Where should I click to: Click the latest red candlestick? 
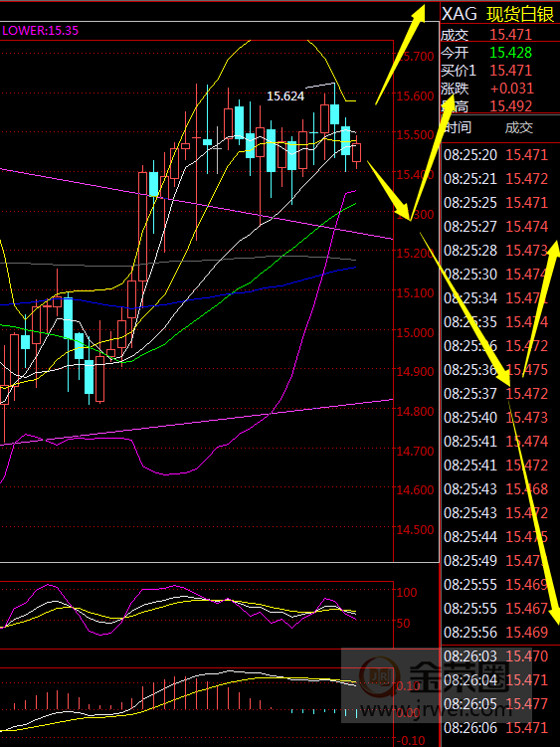click(x=356, y=153)
